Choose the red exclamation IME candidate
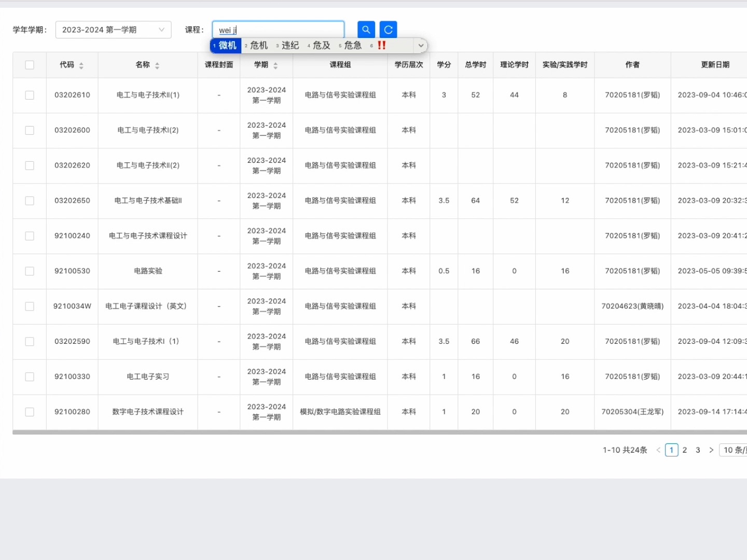Image resolution: width=747 pixels, height=560 pixels. pyautogui.click(x=379, y=46)
